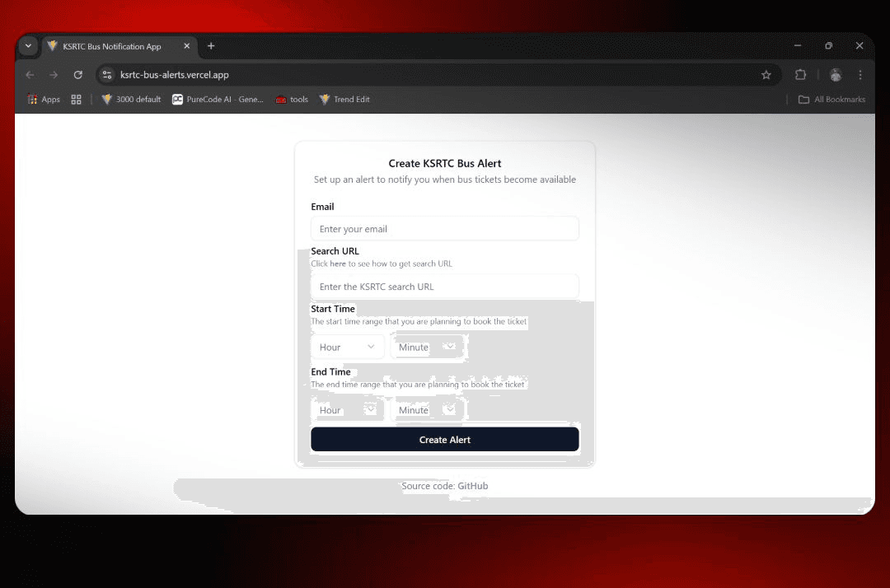Open the Chrome three-dot menu
Screen dimensions: 890x588
pos(860,75)
